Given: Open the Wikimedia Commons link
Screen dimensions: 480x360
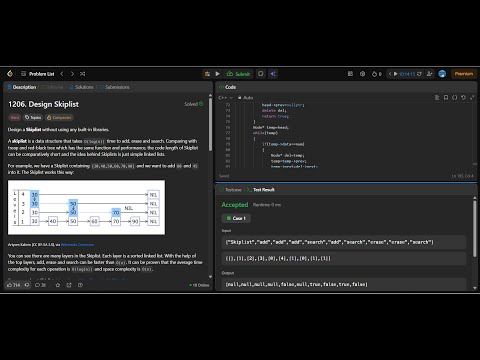Looking at the screenshot, I should point(77,245).
